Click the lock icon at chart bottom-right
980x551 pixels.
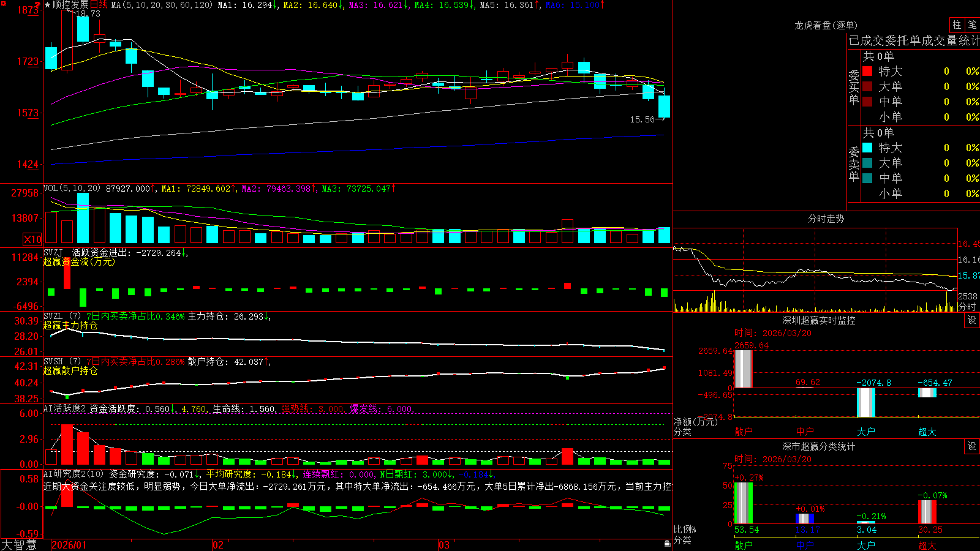click(x=668, y=543)
